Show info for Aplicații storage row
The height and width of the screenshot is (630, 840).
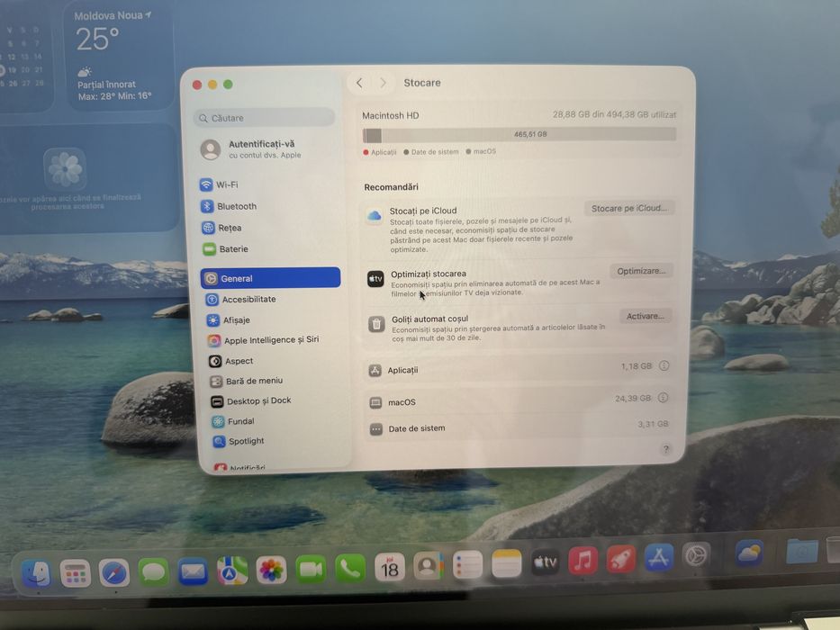(x=664, y=366)
